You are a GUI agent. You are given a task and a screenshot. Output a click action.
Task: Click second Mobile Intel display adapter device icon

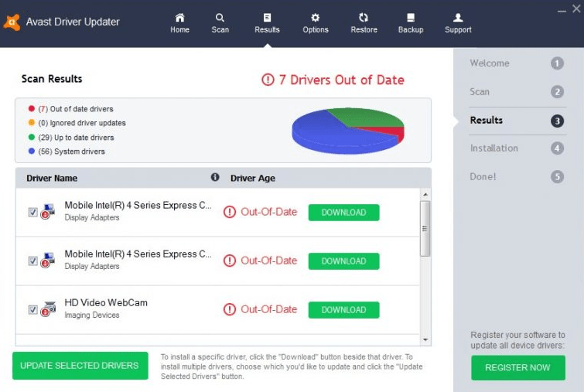[48, 261]
